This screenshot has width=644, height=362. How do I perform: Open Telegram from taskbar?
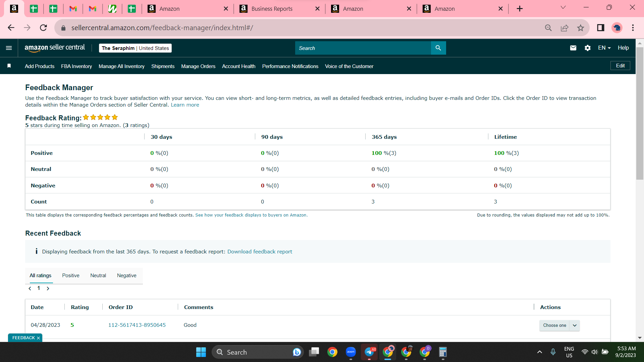pyautogui.click(x=369, y=352)
